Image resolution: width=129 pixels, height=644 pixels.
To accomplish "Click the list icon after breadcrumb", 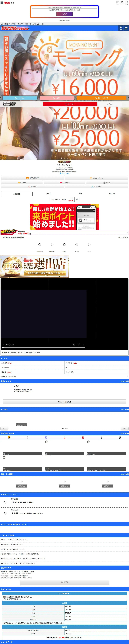I will pos(43,24).
